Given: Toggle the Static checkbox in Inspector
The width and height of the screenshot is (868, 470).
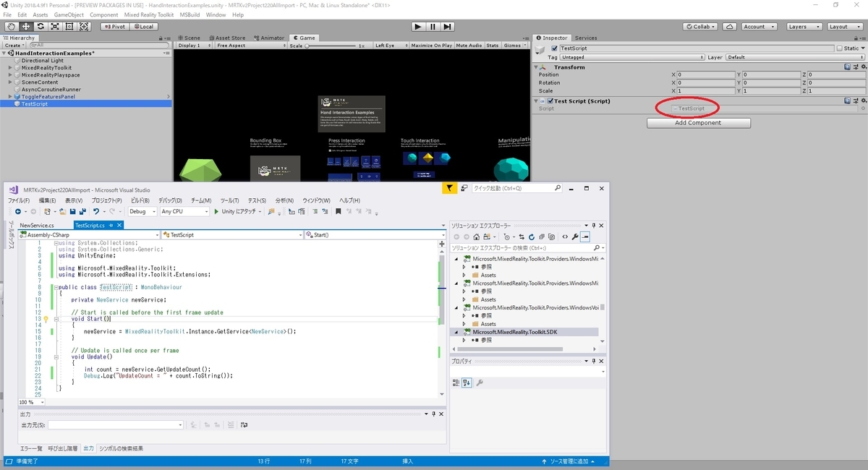Looking at the screenshot, I should (x=839, y=48).
